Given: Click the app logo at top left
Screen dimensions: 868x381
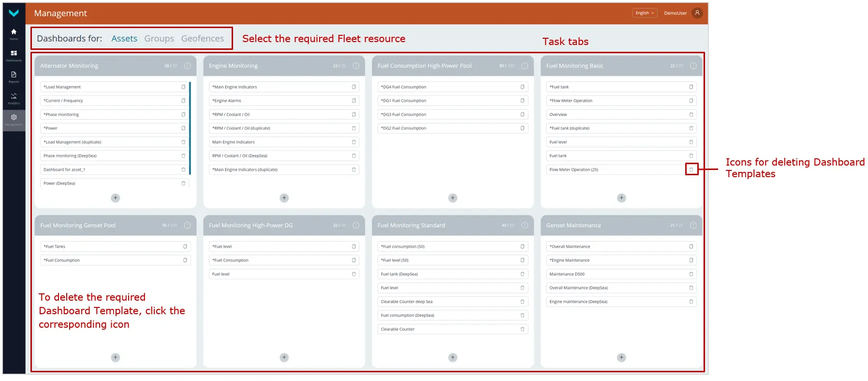Looking at the screenshot, I should pyautogui.click(x=14, y=13).
